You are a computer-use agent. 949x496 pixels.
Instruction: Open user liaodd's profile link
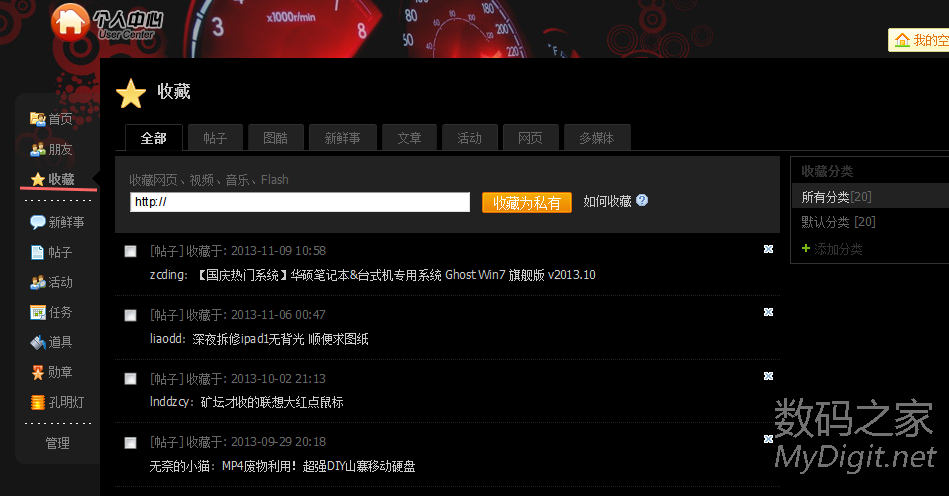click(166, 339)
